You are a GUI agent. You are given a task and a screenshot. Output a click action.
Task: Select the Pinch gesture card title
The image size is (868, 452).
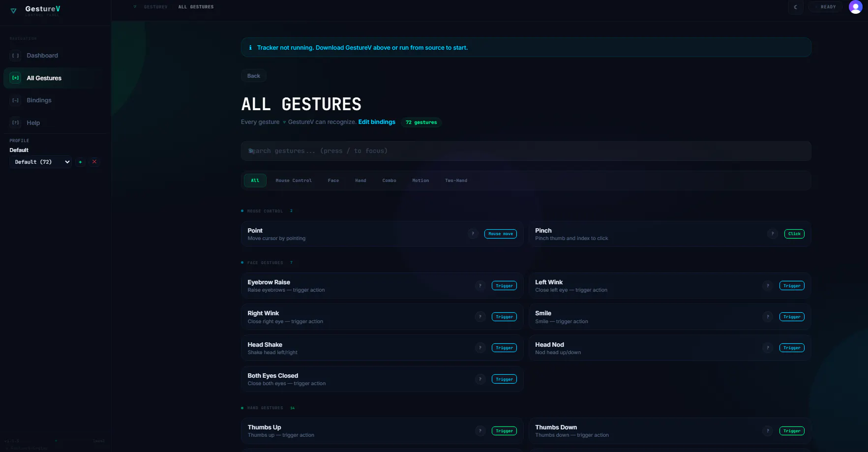(x=543, y=231)
